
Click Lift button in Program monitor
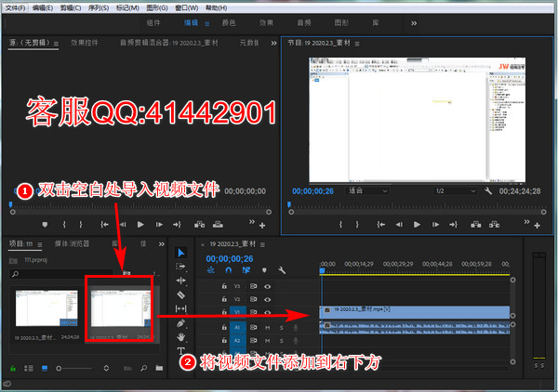(476, 225)
